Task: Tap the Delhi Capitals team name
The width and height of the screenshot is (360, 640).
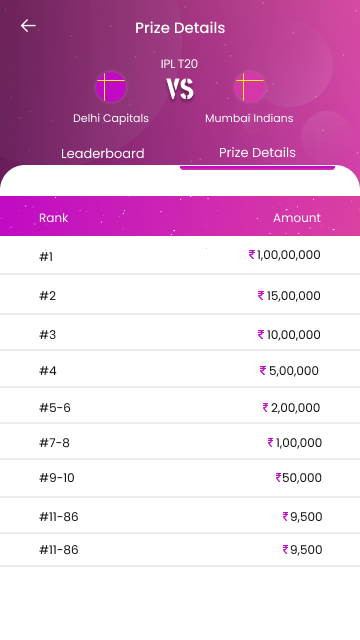Action: (111, 118)
